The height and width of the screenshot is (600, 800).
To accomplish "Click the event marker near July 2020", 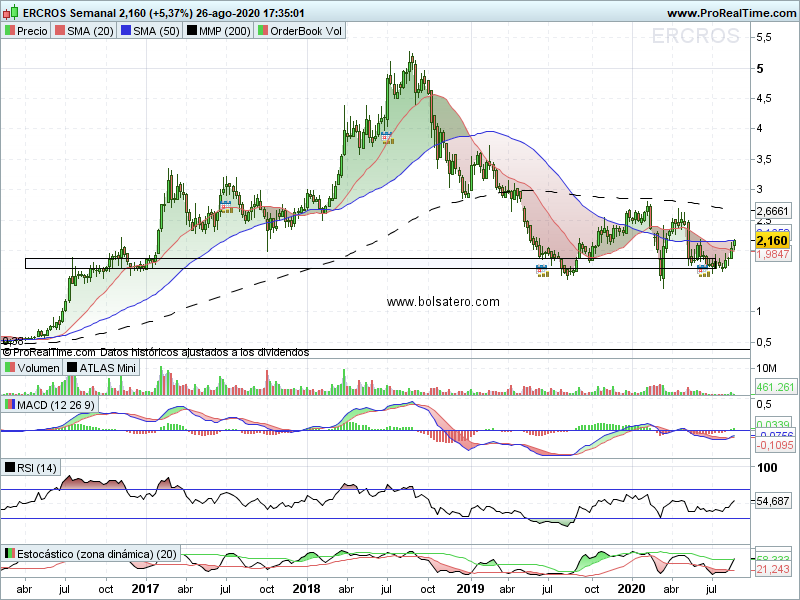I will coord(703,270).
